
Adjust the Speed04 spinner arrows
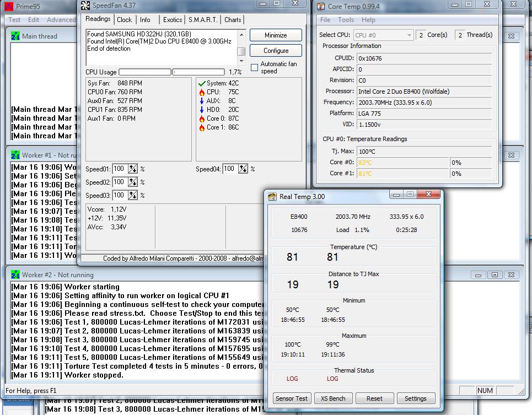[243, 169]
